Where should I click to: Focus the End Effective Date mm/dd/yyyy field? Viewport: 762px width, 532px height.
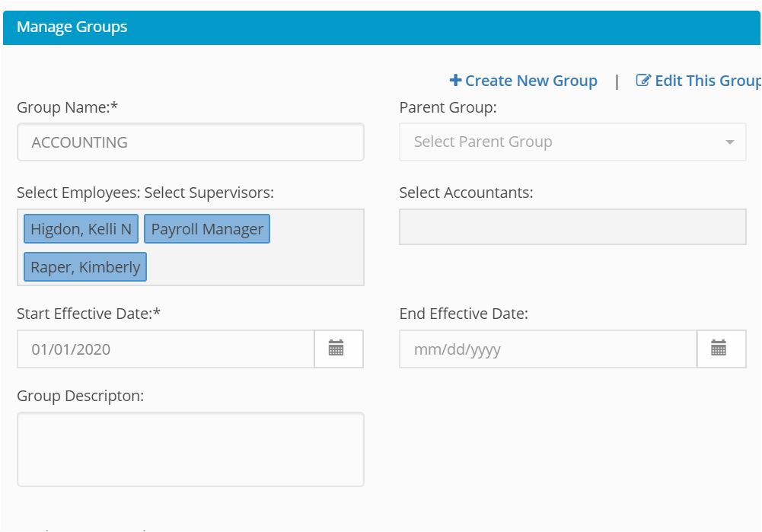click(x=547, y=349)
